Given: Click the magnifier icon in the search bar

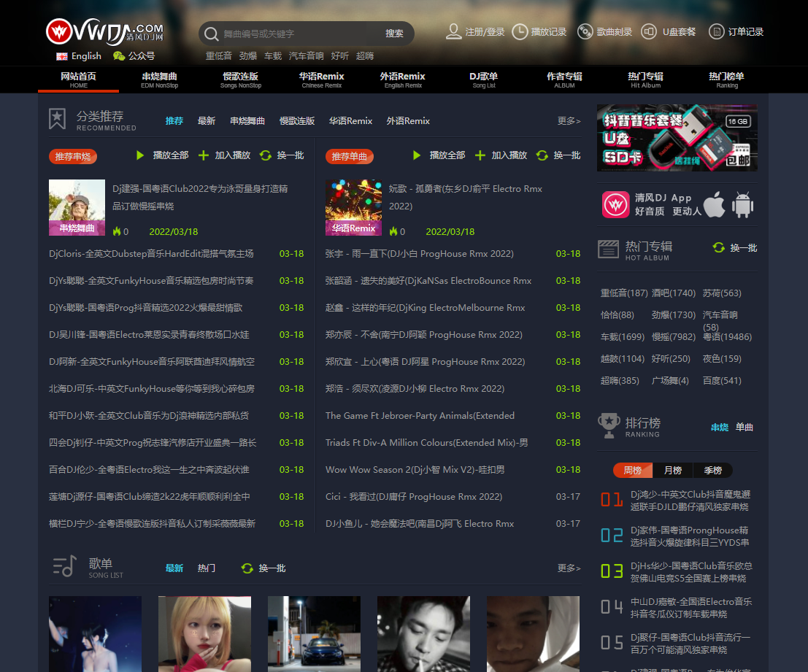Looking at the screenshot, I should point(212,34).
